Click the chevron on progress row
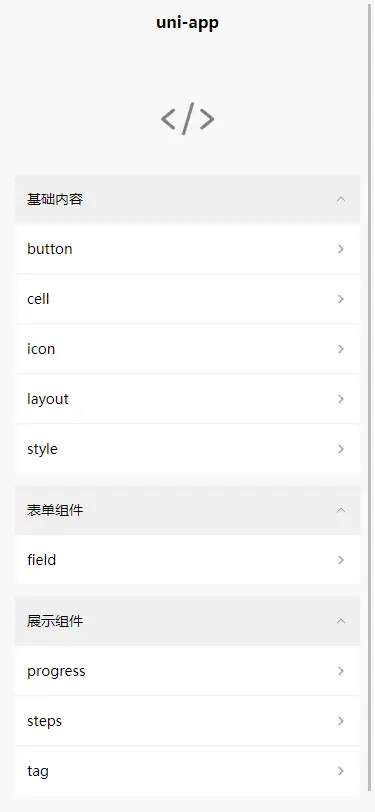The width and height of the screenshot is (375, 812). coord(341,671)
